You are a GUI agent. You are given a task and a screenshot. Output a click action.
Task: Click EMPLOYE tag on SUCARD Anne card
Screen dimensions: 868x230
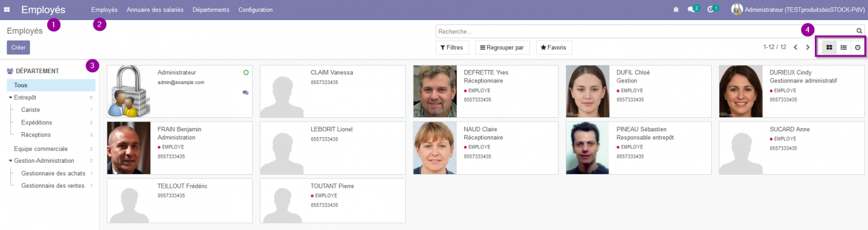[783, 139]
